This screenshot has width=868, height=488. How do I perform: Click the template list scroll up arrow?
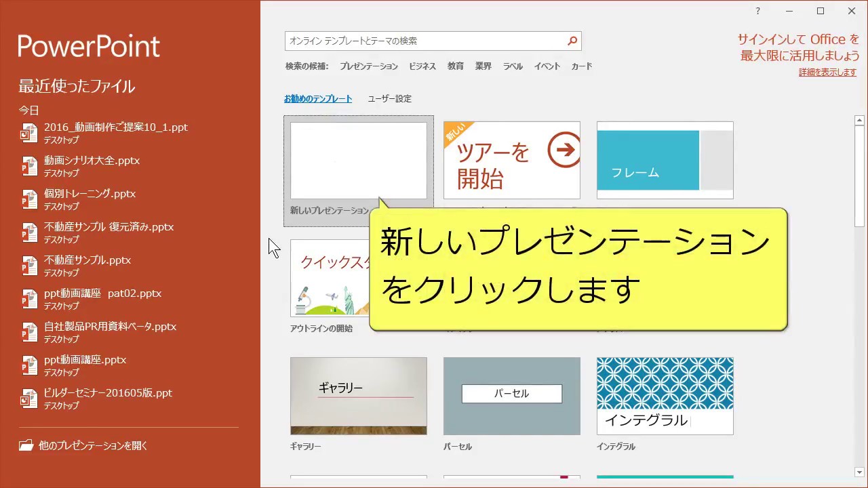[859, 121]
